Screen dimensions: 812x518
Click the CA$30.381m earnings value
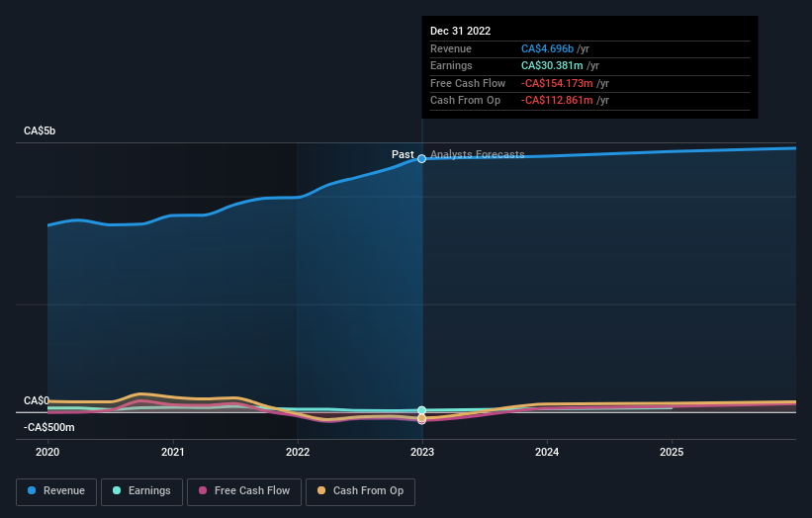[x=552, y=65]
